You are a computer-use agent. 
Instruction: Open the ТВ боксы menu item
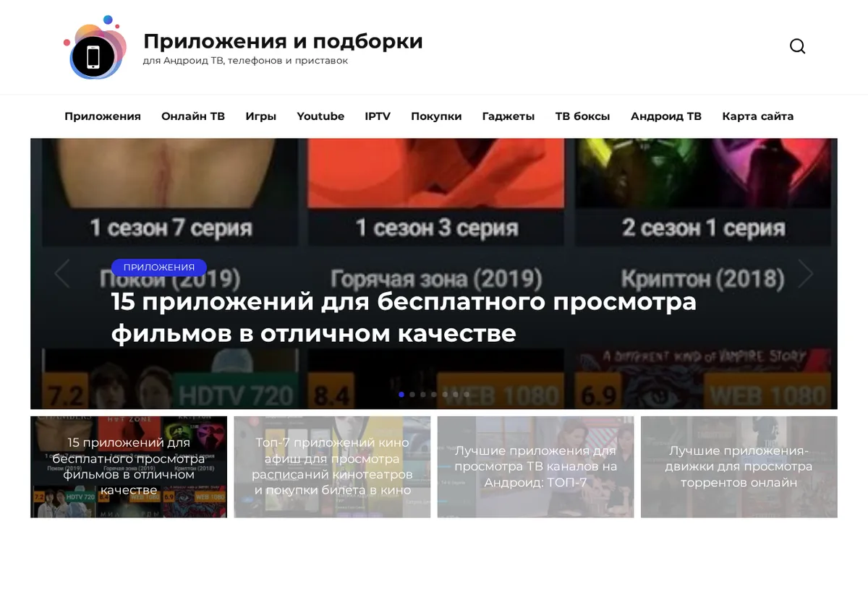(582, 116)
